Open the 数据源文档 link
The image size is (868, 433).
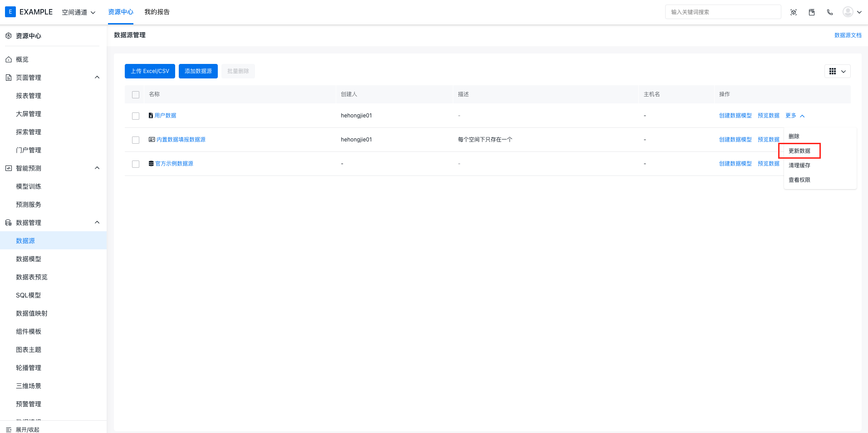[x=848, y=35]
